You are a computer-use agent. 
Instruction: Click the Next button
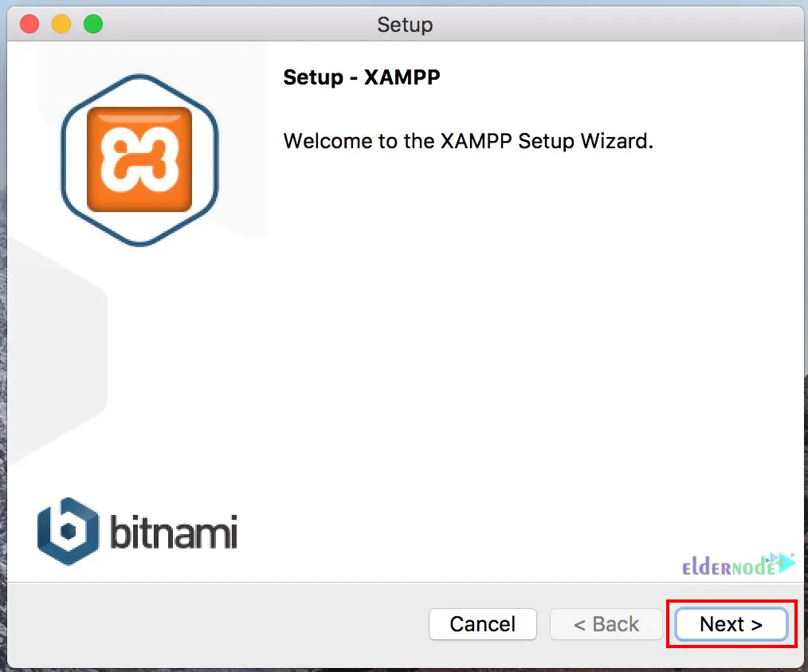click(732, 624)
